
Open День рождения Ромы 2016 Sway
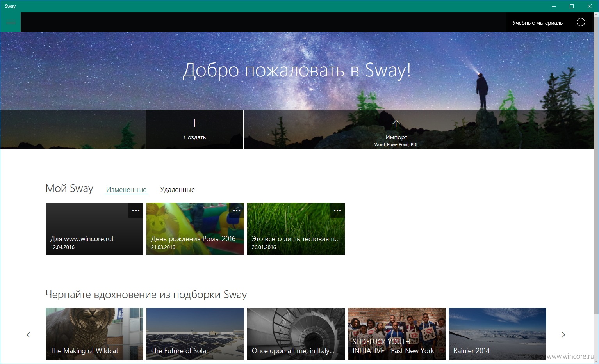195,229
